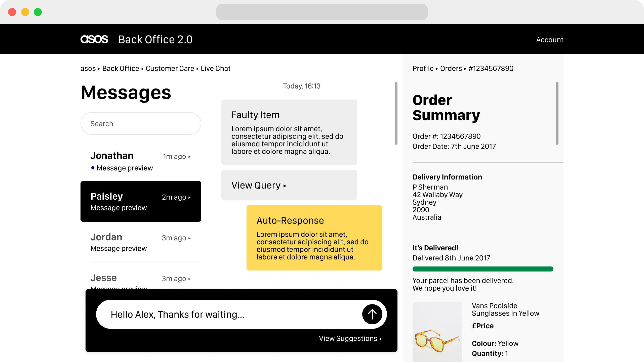644x362 pixels.
Task: Click the Today, 16:13 timestamp
Action: click(x=302, y=86)
